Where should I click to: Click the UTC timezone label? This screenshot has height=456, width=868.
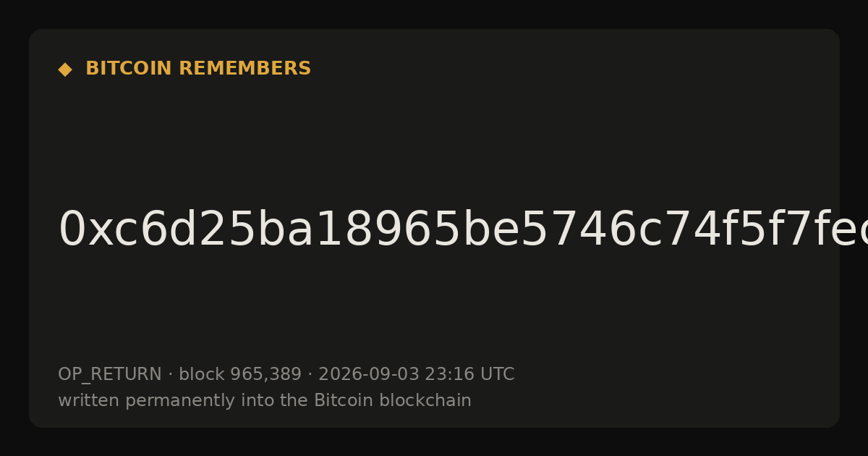[497, 374]
